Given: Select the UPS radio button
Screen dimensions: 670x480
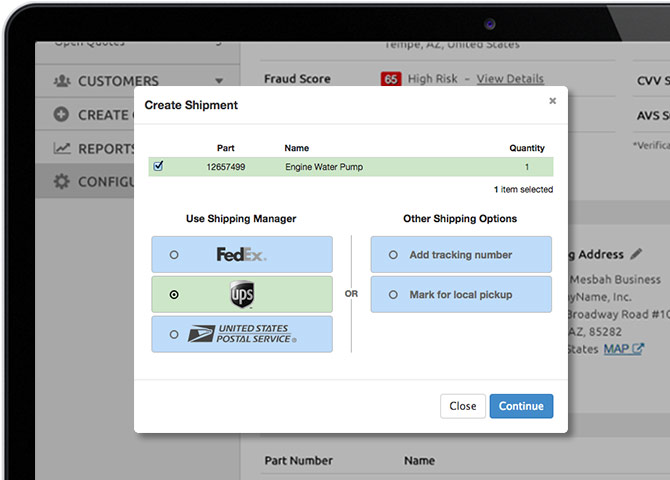Looking at the screenshot, I should tap(174, 294).
